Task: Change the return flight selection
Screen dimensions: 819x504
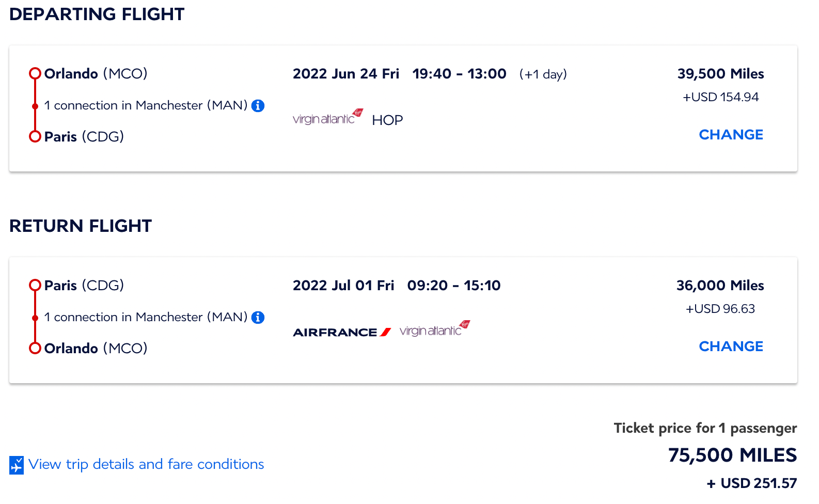Action: tap(731, 346)
